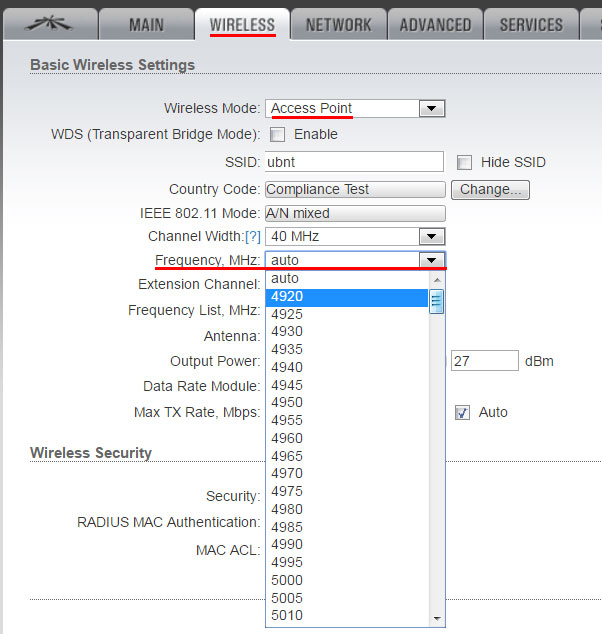
Task: Switch to the NETWORK tab
Action: pos(338,25)
